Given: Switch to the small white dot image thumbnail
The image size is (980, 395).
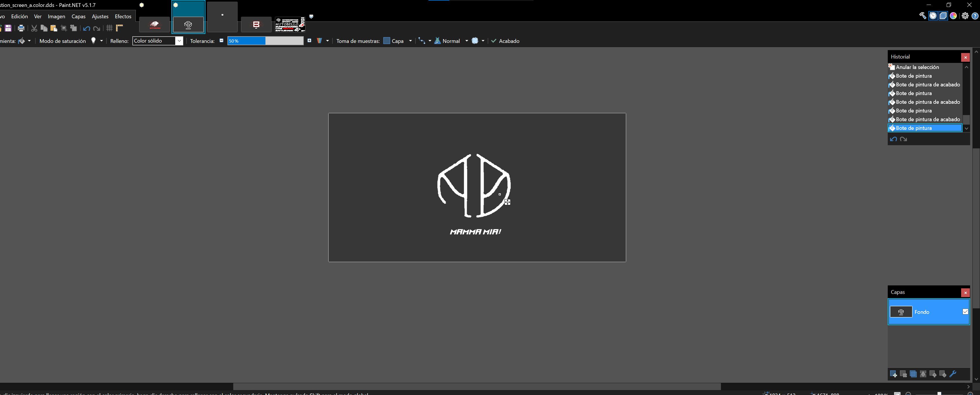Looking at the screenshot, I should pos(222,17).
